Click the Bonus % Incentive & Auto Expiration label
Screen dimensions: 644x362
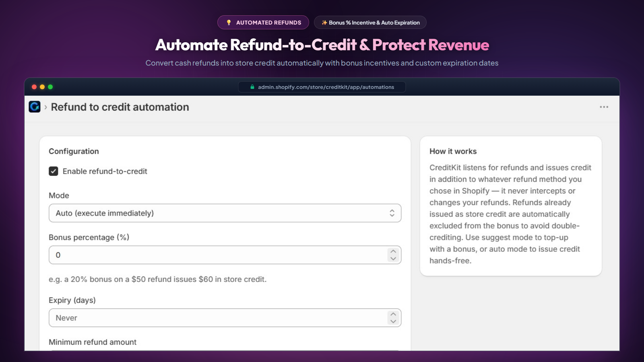pyautogui.click(x=374, y=23)
